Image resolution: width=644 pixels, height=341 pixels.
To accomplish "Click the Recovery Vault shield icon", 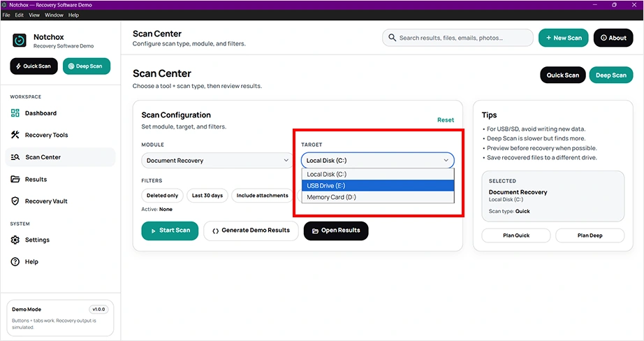I will click(15, 201).
